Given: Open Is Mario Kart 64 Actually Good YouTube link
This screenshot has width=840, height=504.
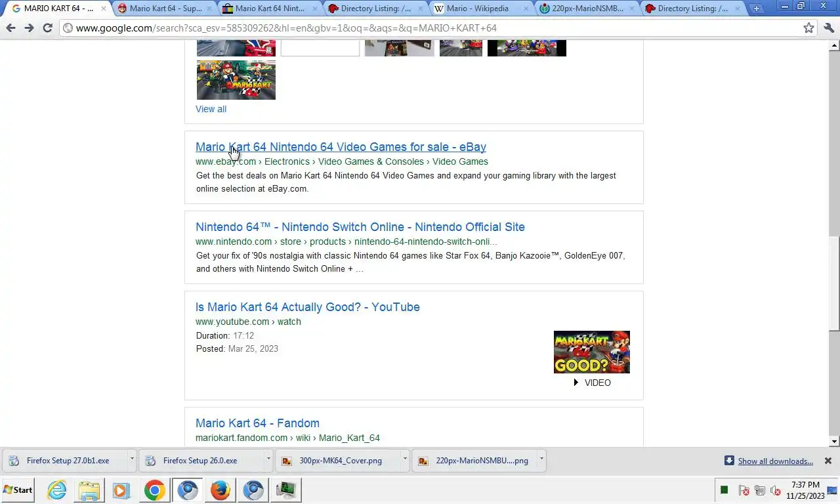Looking at the screenshot, I should pos(308,307).
